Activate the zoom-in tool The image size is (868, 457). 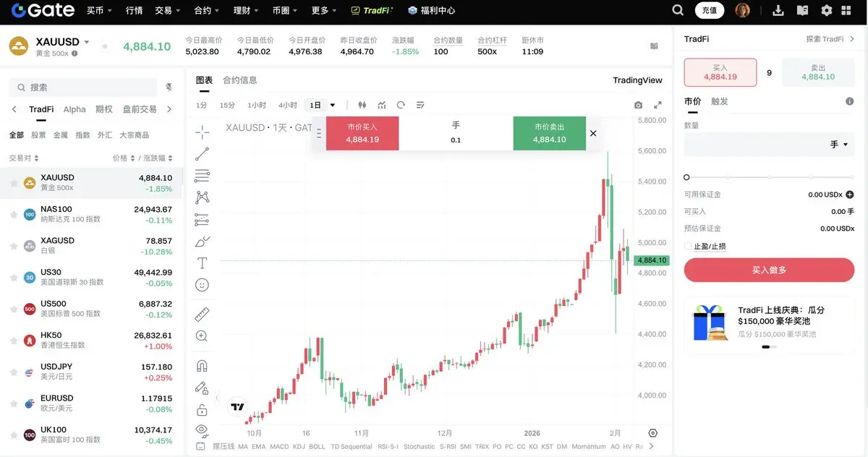[x=203, y=336]
